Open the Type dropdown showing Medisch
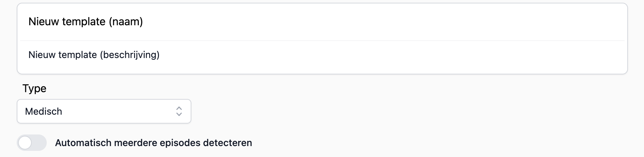Screen dimensions: 644x157 pyautogui.click(x=104, y=111)
